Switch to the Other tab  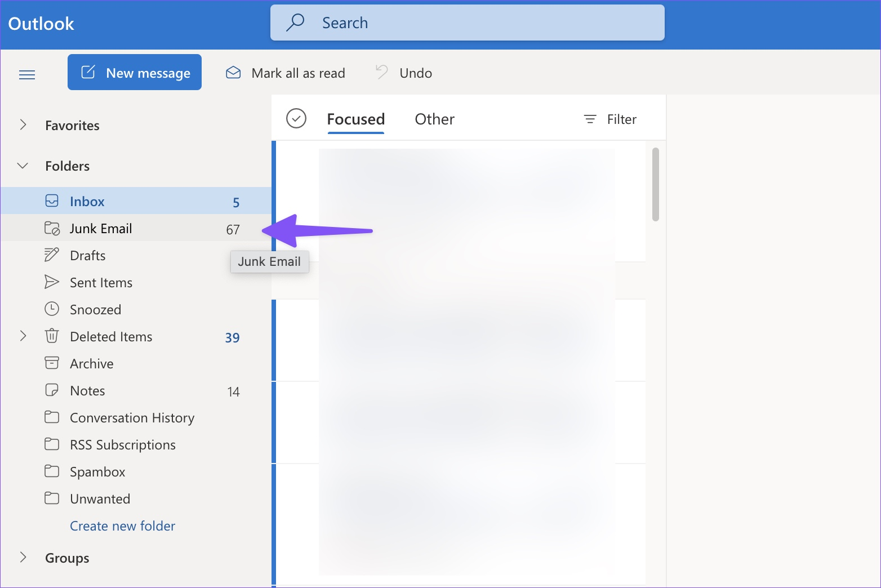[434, 119]
